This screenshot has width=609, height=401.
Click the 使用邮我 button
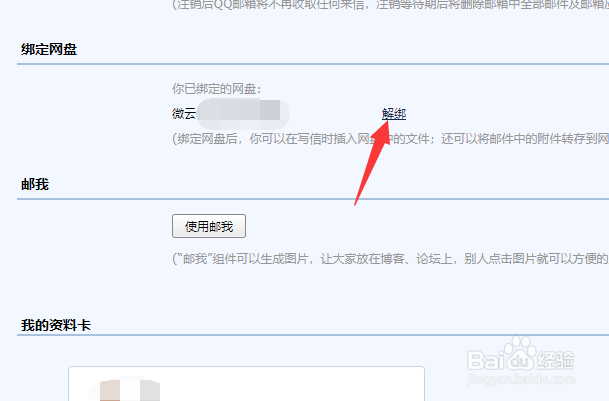point(209,226)
